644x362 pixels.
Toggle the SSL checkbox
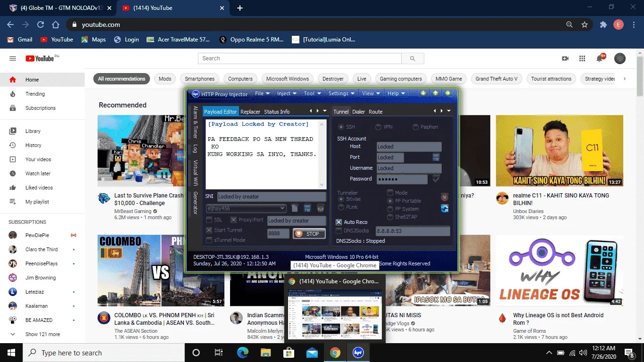(x=209, y=220)
